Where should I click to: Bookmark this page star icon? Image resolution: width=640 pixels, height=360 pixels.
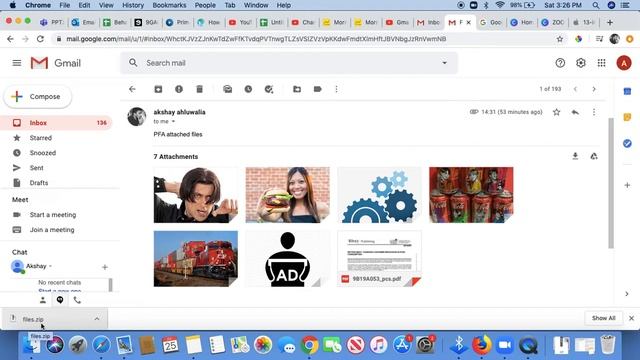[x=560, y=39]
